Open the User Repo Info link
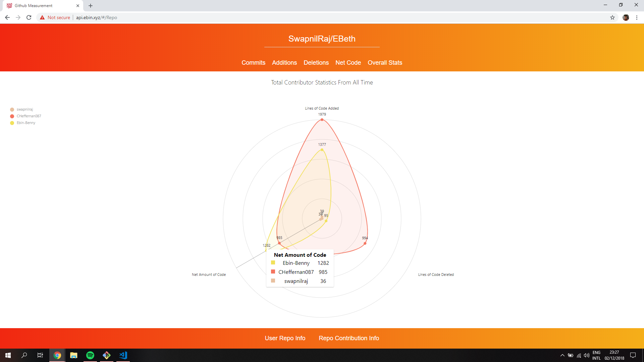 point(285,338)
